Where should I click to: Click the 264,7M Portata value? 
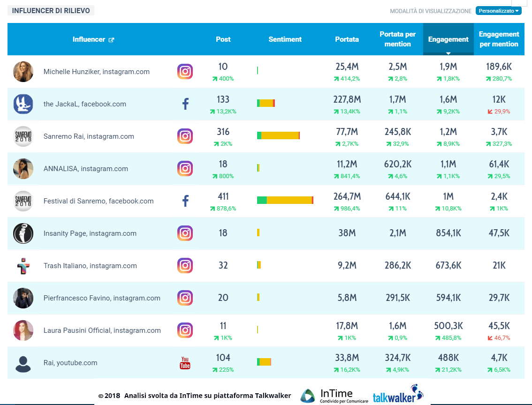347,196
